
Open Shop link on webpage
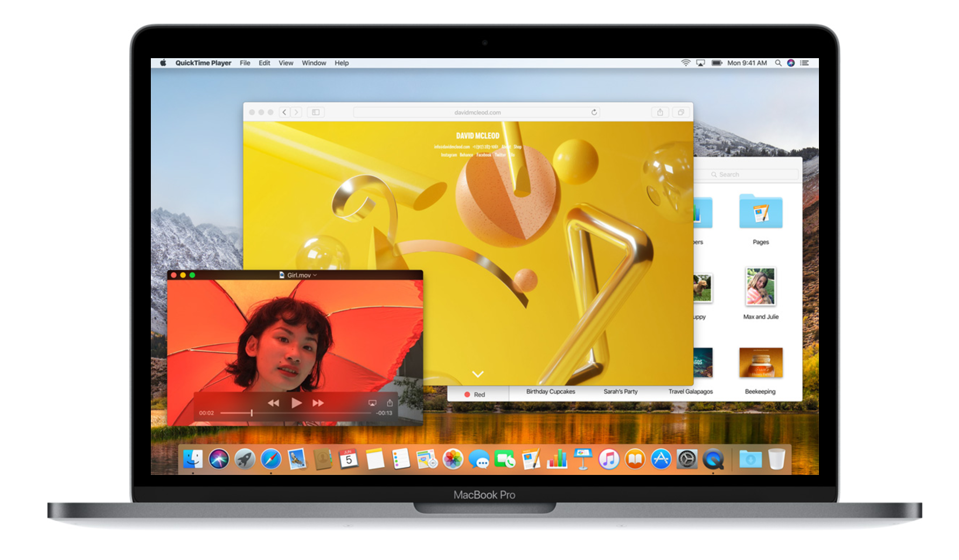(x=517, y=146)
